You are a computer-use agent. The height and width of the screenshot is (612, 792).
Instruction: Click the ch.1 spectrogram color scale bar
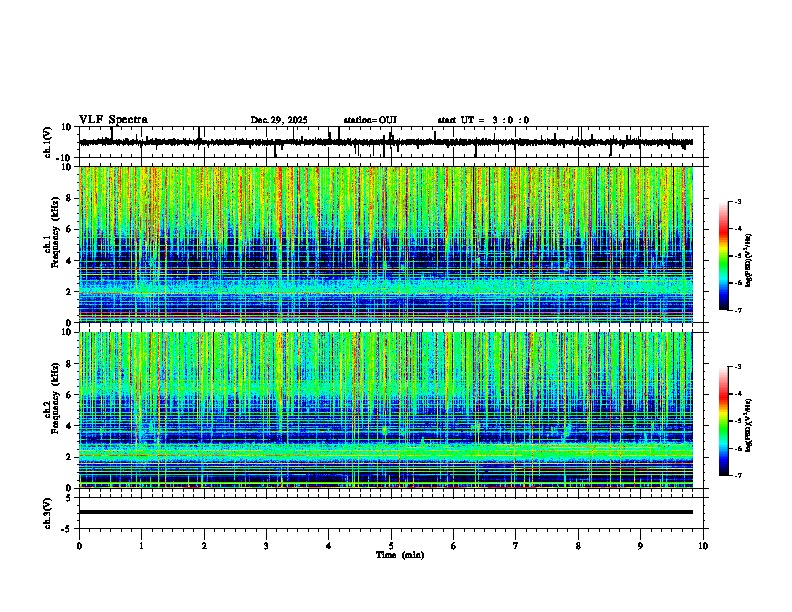[723, 256]
